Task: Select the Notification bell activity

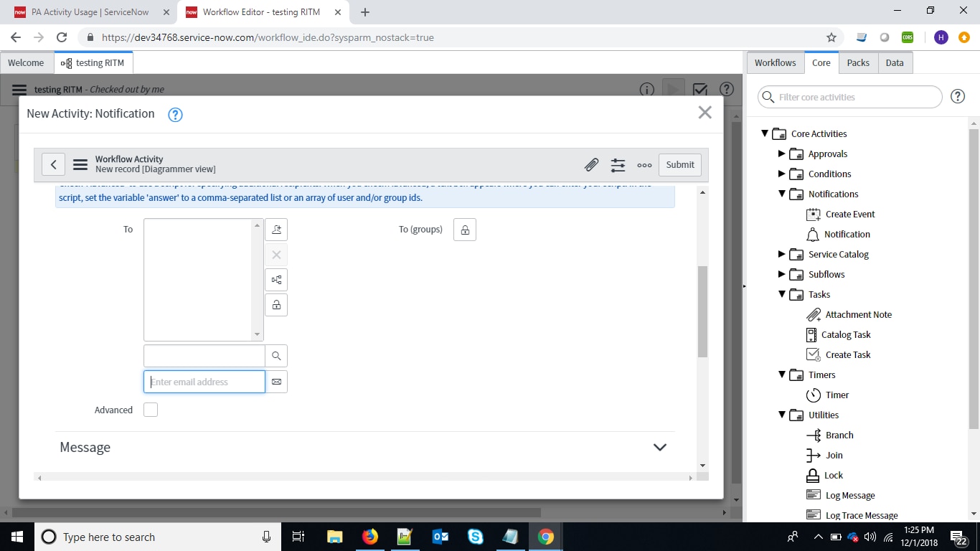Action: coord(813,234)
